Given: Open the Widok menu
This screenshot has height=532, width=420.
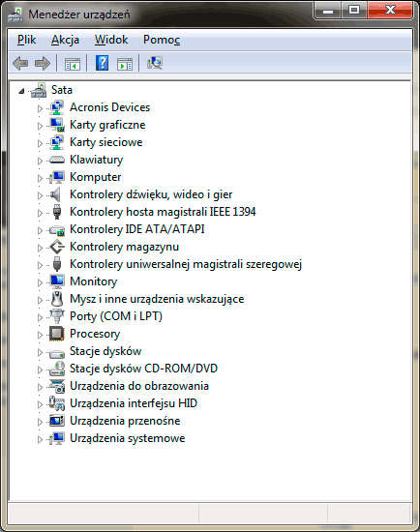Looking at the screenshot, I should coord(111,40).
